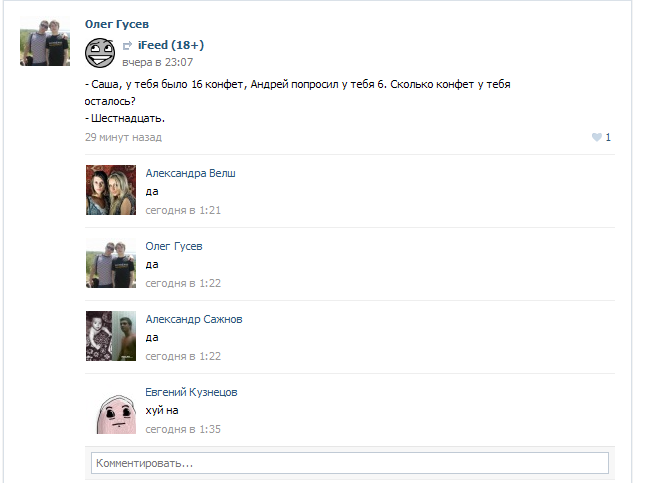Open iFeed awesome-face group avatar

100,53
